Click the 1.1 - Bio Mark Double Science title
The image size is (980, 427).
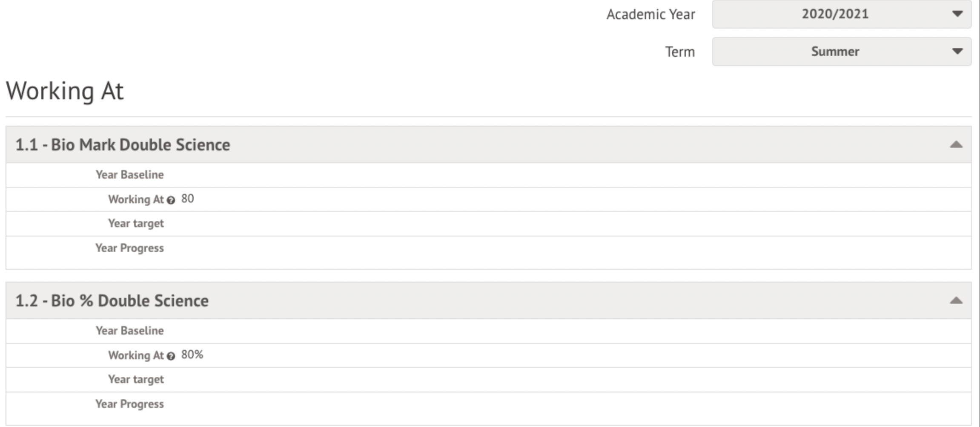click(x=123, y=145)
